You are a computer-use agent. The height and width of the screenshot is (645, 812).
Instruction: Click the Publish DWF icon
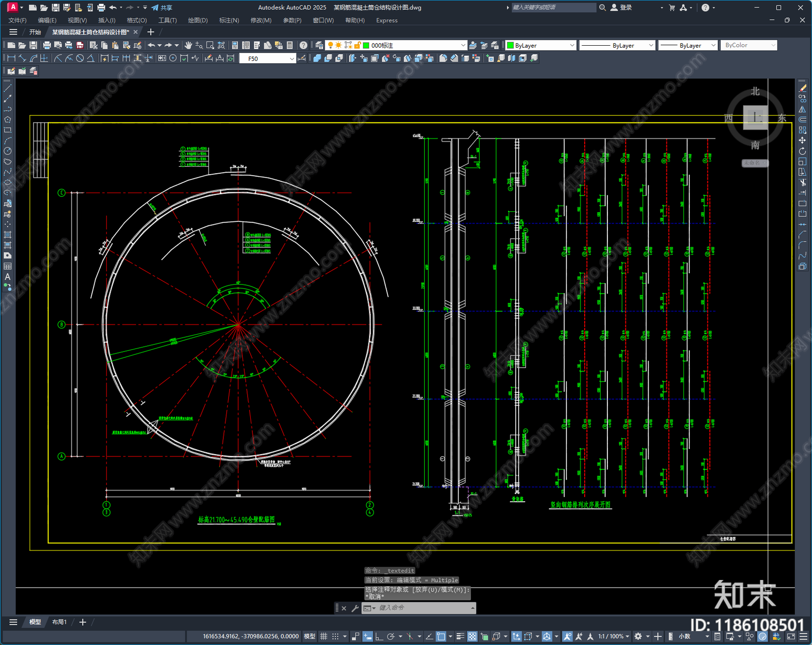[x=80, y=45]
